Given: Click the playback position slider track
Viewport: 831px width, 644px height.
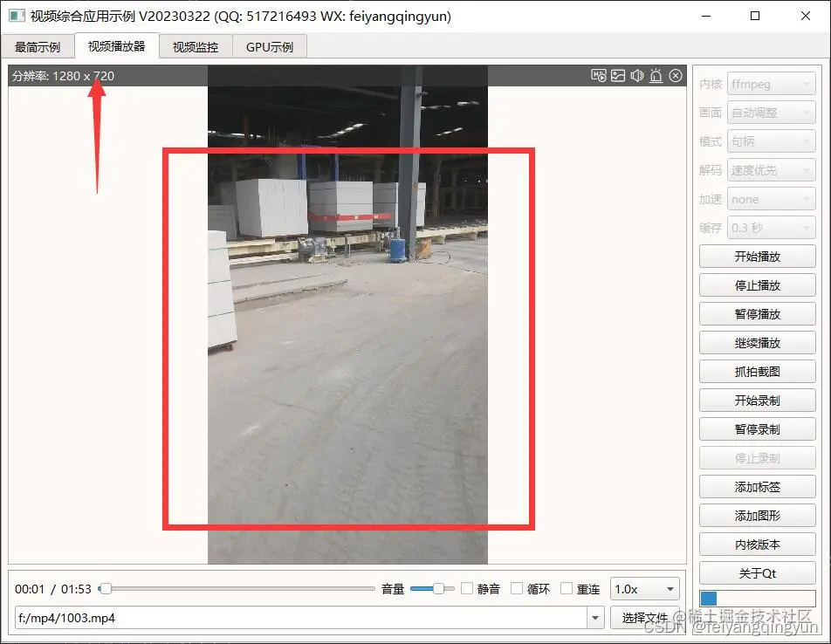Looking at the screenshot, I should click(x=237, y=589).
